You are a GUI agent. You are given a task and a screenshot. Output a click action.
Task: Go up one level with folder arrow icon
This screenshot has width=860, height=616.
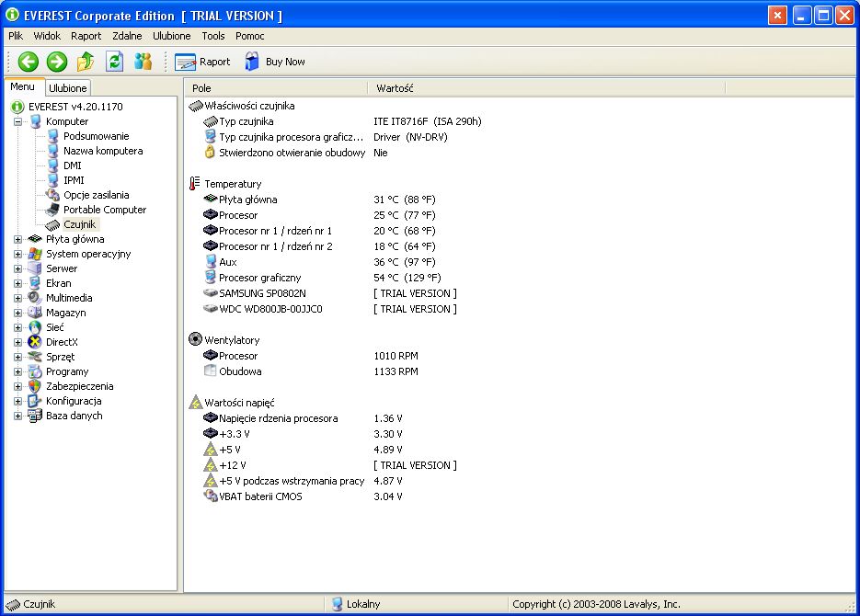[x=86, y=62]
